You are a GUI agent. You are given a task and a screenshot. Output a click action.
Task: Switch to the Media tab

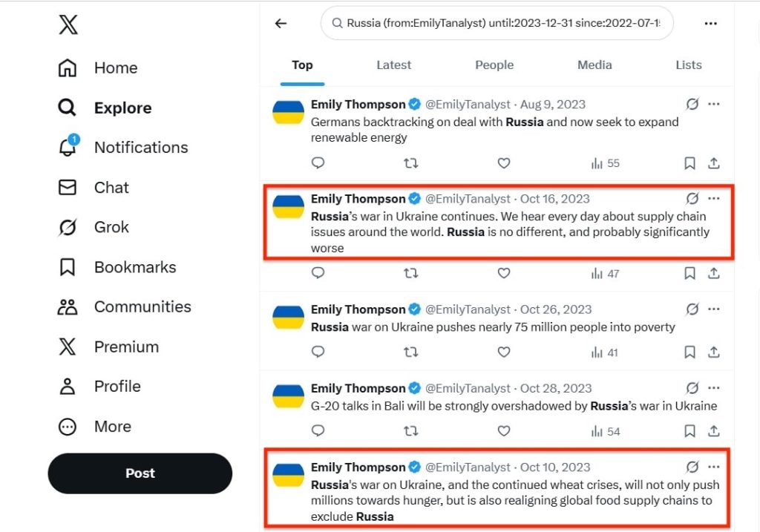pos(594,65)
